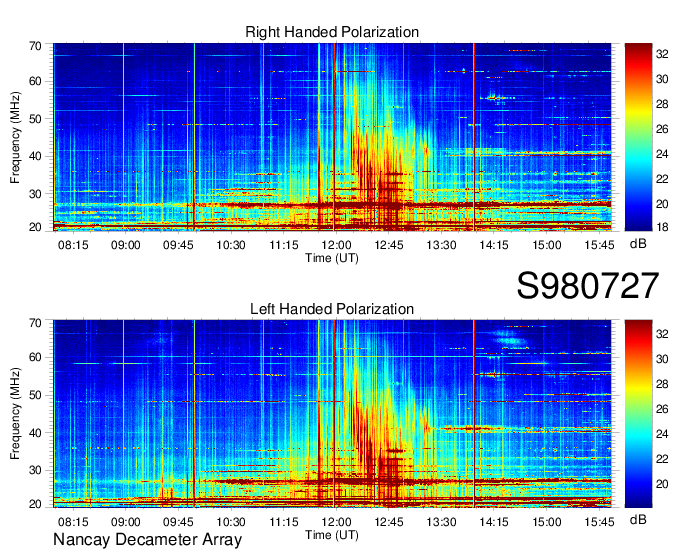This screenshot has height=552, width=680.
Task: Click 10:30 tick on left-handed plot time axis
Action: click(x=231, y=521)
